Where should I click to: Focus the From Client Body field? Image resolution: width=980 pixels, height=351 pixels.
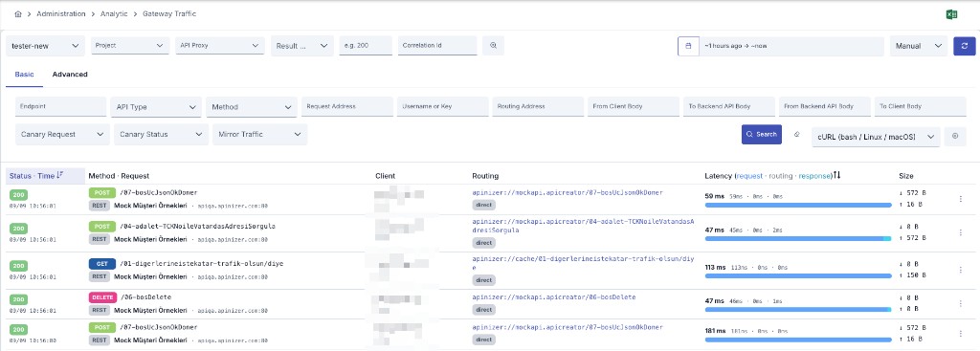(x=634, y=107)
